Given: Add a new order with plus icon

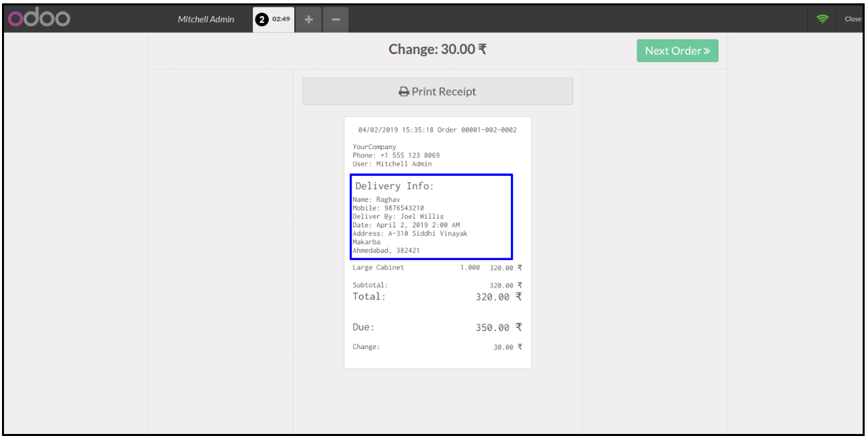Looking at the screenshot, I should tap(308, 19).
